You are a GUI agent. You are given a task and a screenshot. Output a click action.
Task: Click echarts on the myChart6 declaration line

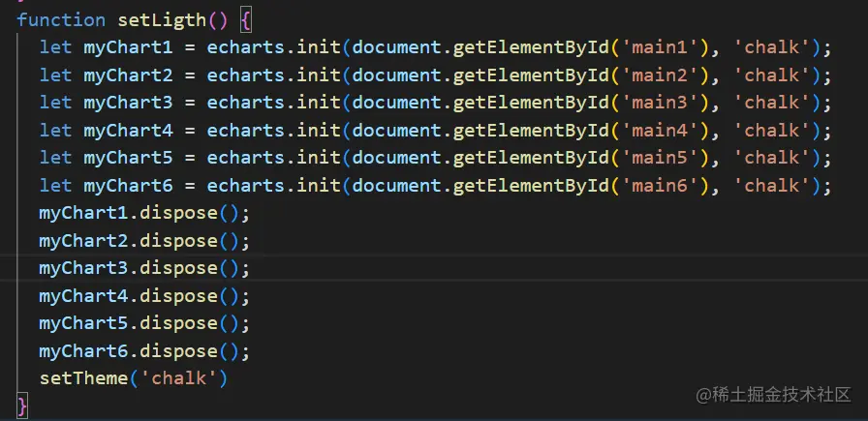[246, 187]
